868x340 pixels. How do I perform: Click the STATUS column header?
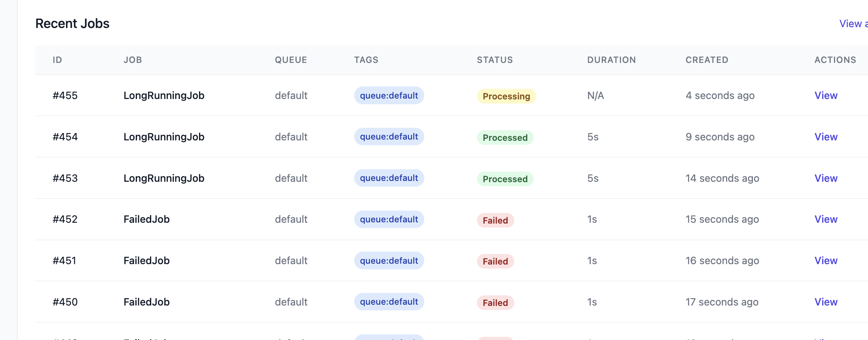494,60
